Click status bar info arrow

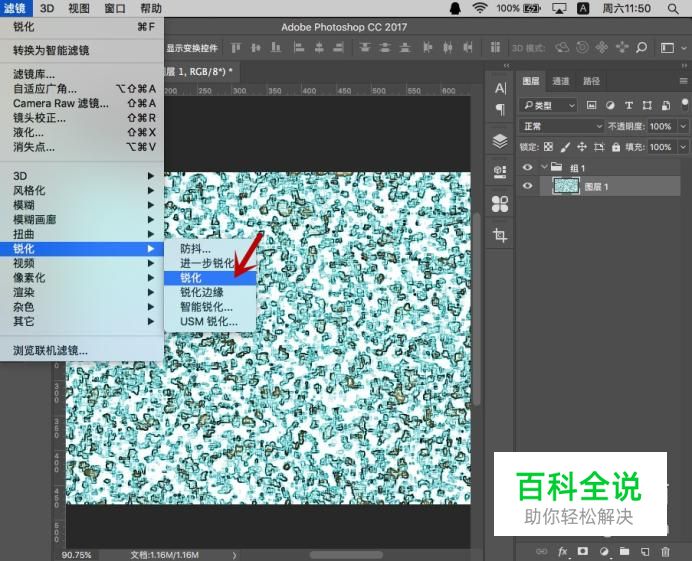234,556
